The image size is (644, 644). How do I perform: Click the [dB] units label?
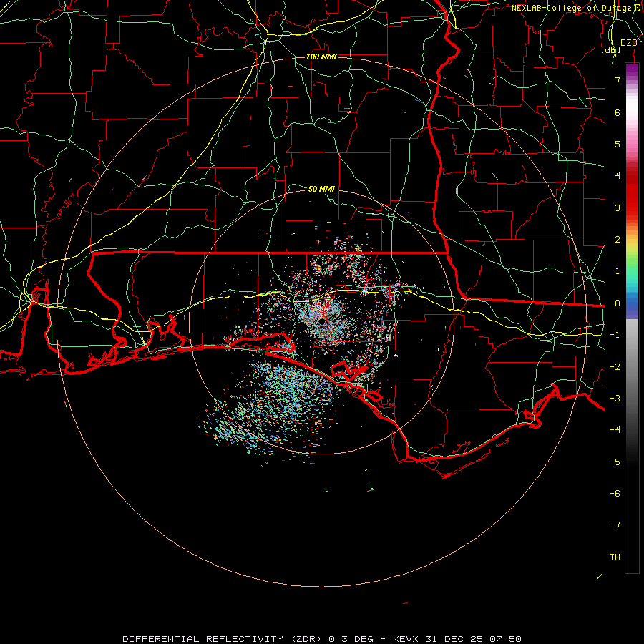coord(611,49)
